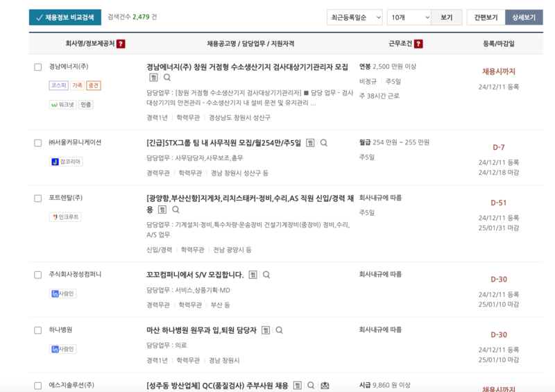Click scrap icon on 하나병원 원무과 posting
The height and width of the screenshot is (392, 555).
[x=266, y=330]
